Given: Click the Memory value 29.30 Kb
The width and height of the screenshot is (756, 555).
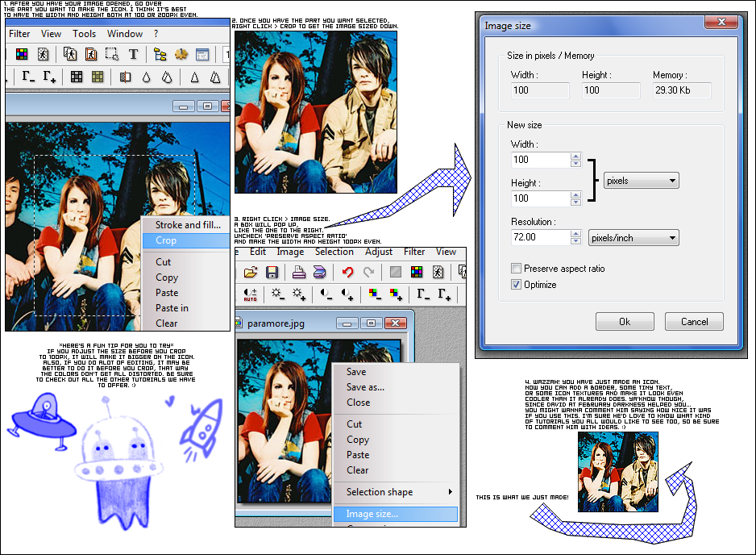Looking at the screenshot, I should (682, 90).
